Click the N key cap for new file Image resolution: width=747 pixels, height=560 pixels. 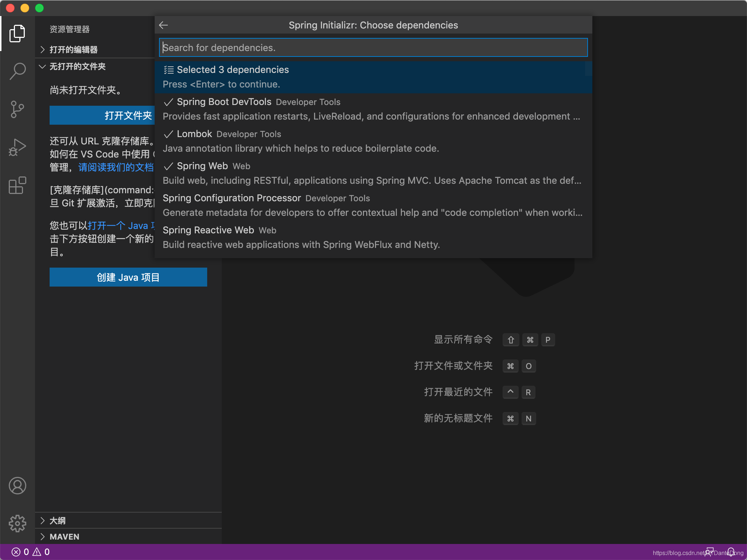[x=529, y=419]
